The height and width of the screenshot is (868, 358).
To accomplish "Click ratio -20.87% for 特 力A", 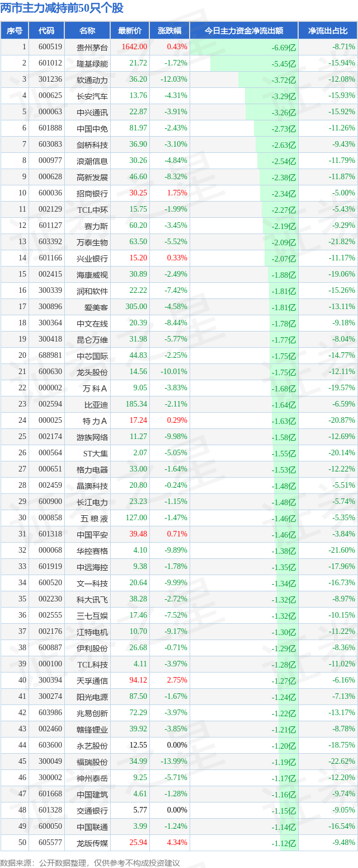I will [x=342, y=421].
